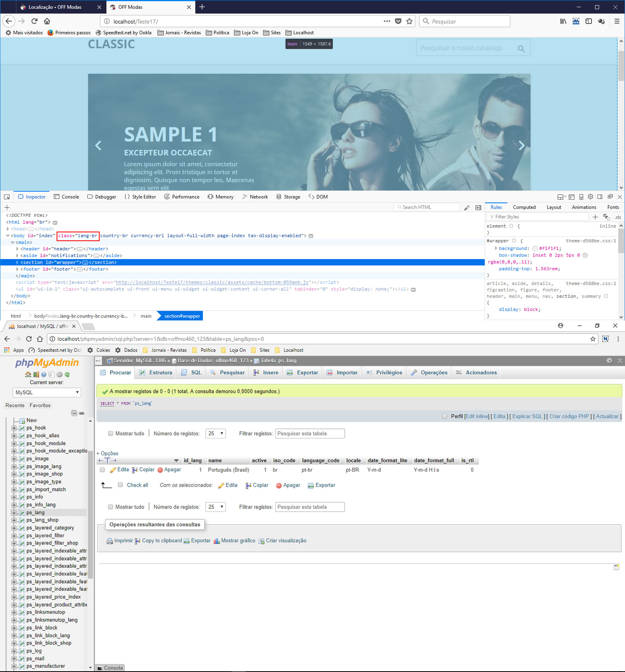Click the #f1f1f1 background color swatch
625x672 pixels.
click(535, 249)
